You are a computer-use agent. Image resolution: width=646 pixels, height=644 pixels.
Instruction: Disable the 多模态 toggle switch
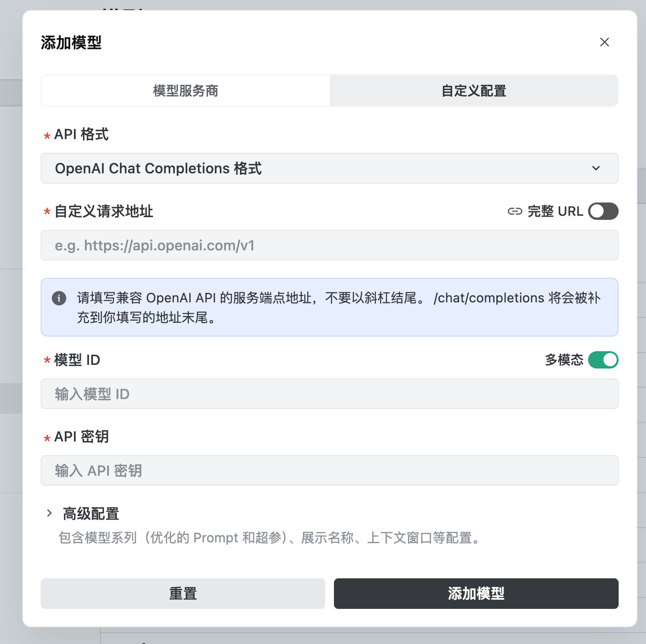coord(603,360)
